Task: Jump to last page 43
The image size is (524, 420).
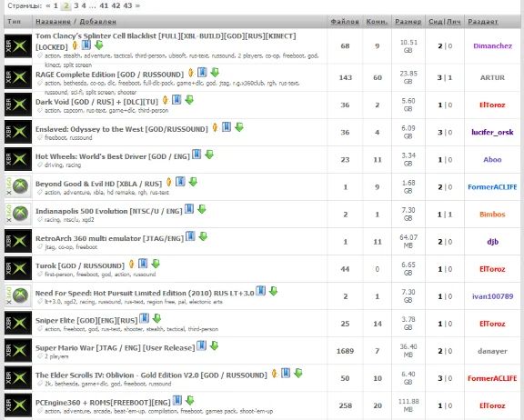Action: pyautogui.click(x=127, y=5)
